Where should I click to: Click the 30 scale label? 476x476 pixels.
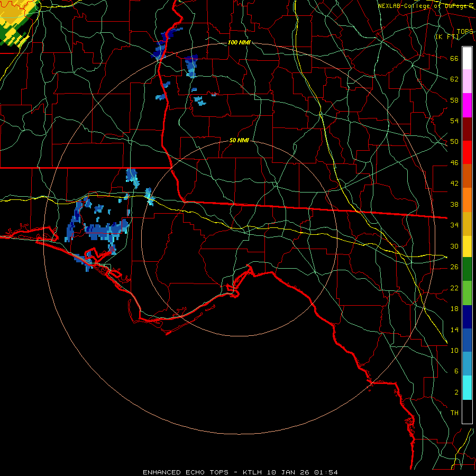pos(454,246)
